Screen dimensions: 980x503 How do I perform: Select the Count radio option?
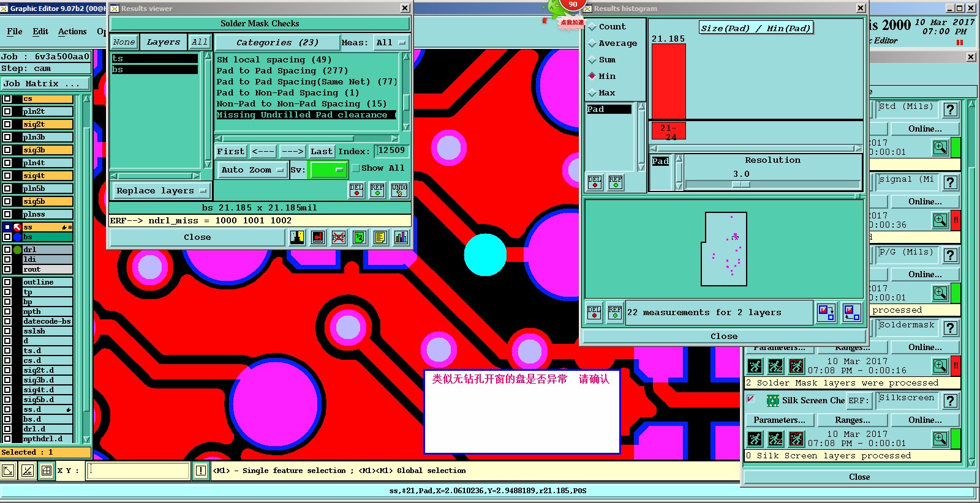tap(592, 27)
